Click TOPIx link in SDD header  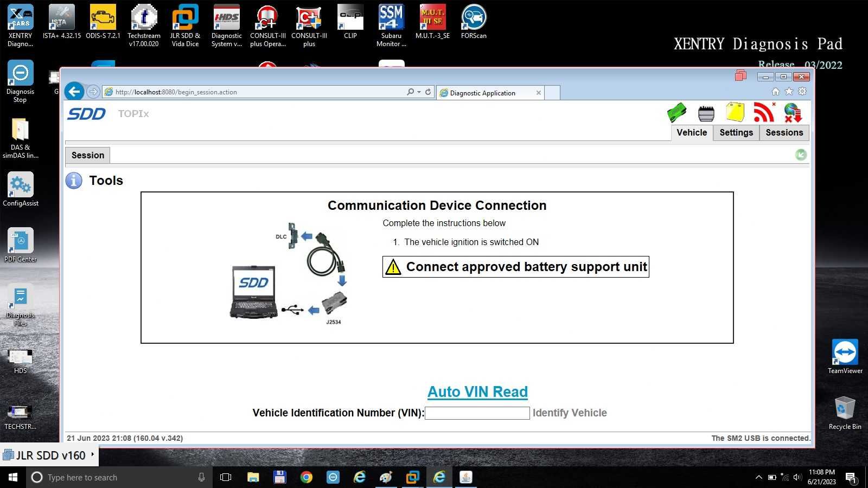pos(133,114)
